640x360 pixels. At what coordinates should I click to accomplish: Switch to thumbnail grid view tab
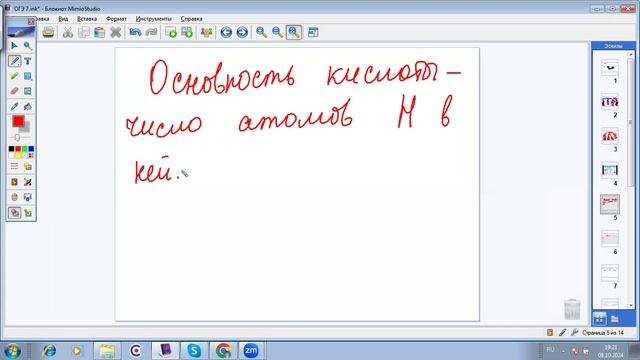tap(600, 318)
